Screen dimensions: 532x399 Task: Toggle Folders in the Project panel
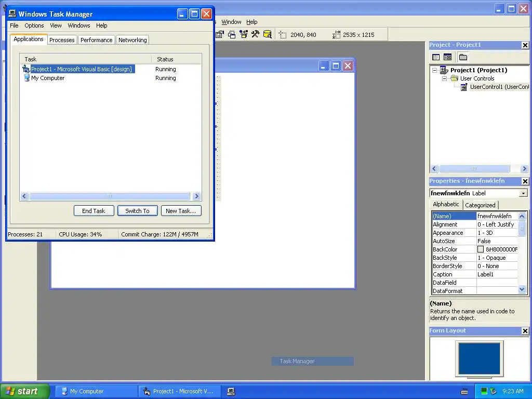tap(463, 57)
